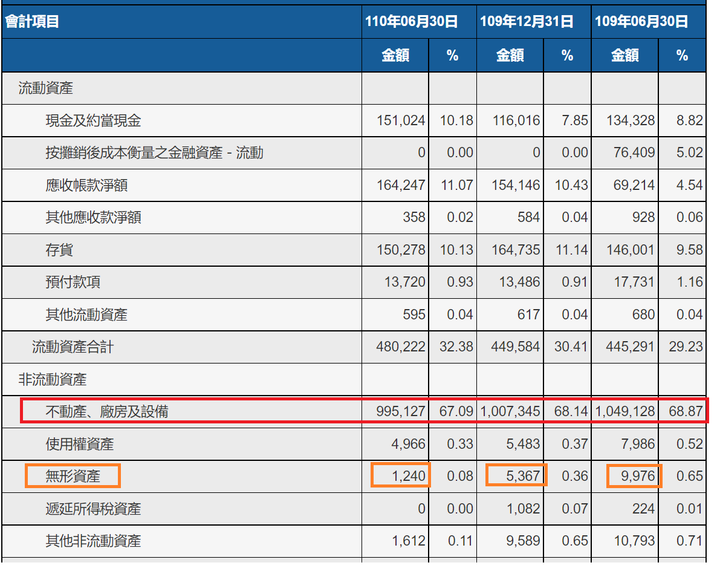
Task: Click the 13,486 prepayments amount
Action: (x=520, y=282)
